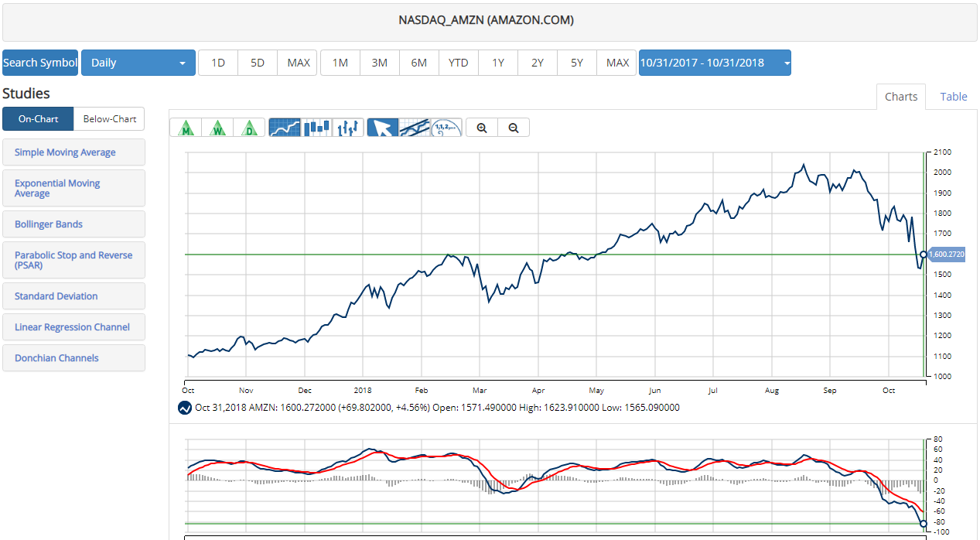Set range to YTD
This screenshot has width=980, height=540.
458,63
